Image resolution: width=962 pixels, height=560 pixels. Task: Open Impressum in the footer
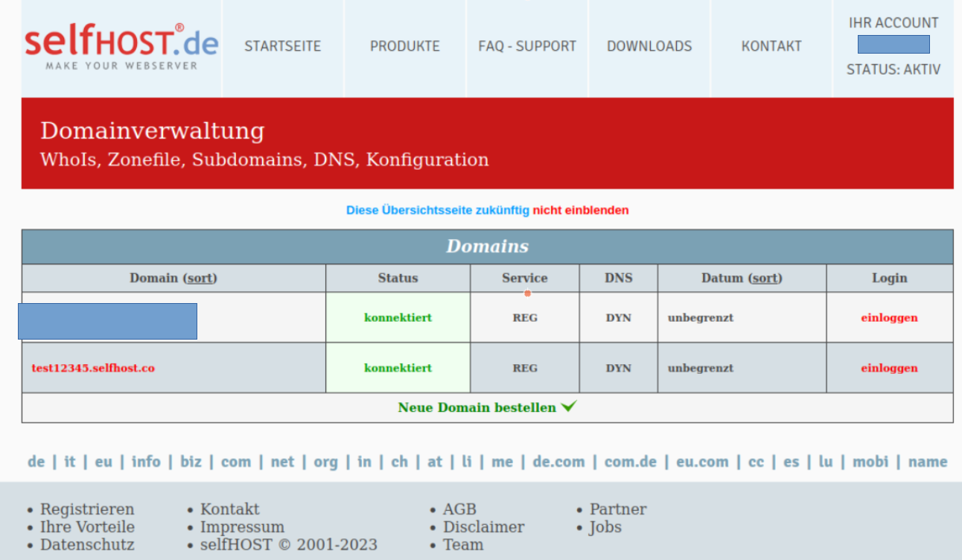[x=242, y=527]
